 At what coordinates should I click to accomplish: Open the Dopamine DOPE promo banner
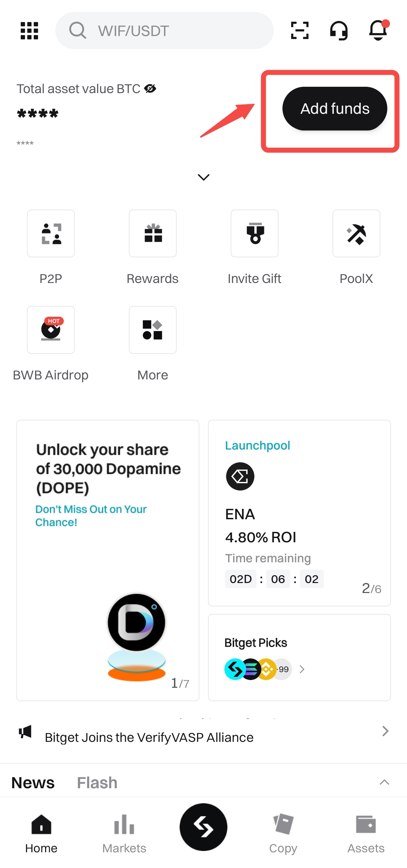tap(108, 560)
